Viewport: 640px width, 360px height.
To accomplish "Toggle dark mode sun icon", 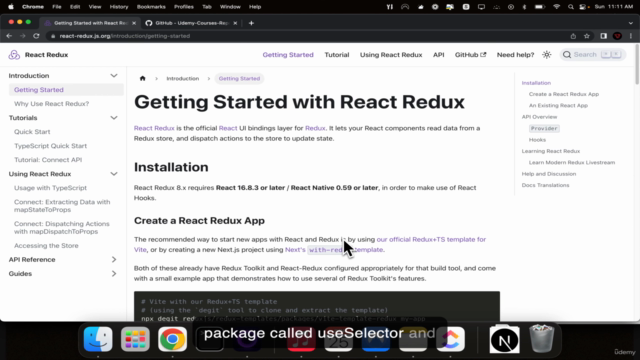I will pyautogui.click(x=547, y=55).
